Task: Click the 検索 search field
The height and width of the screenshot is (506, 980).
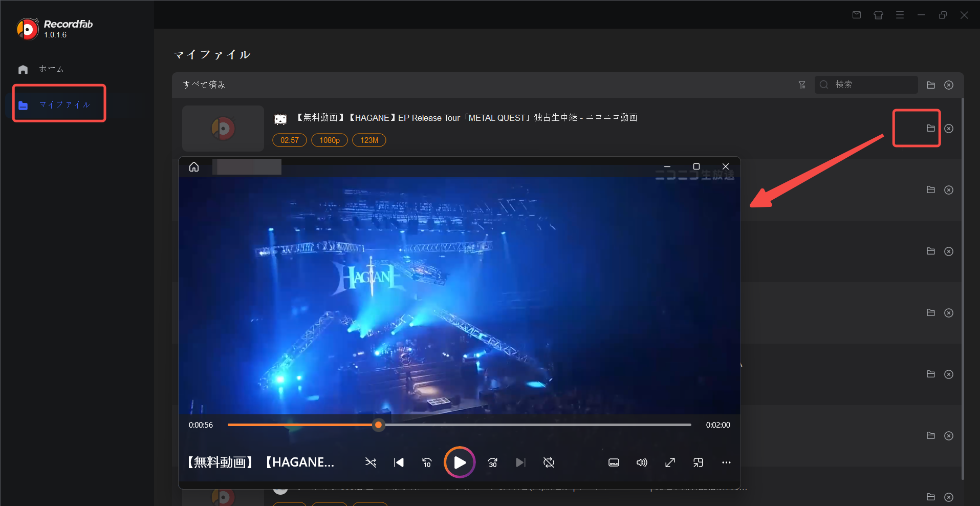Action: [x=866, y=85]
